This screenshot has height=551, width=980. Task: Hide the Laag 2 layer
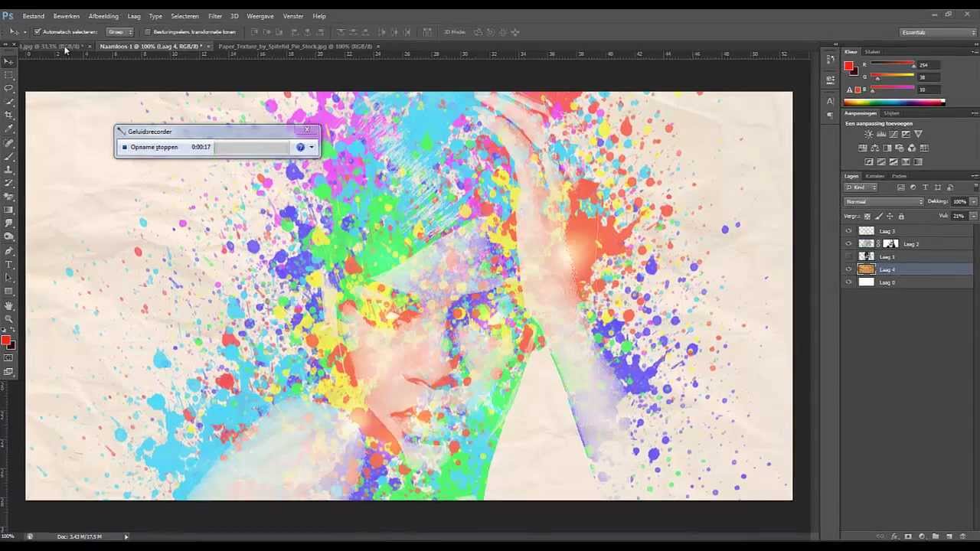point(848,243)
